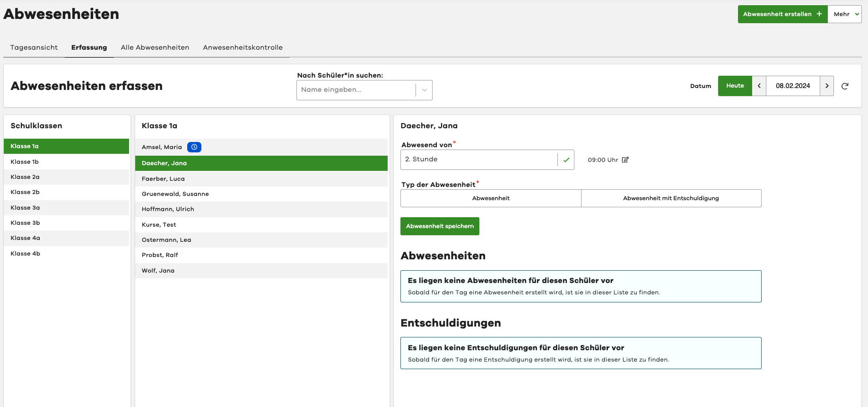This screenshot has width=868, height=407.
Task: Go to the previous day with left chevron
Action: click(759, 86)
